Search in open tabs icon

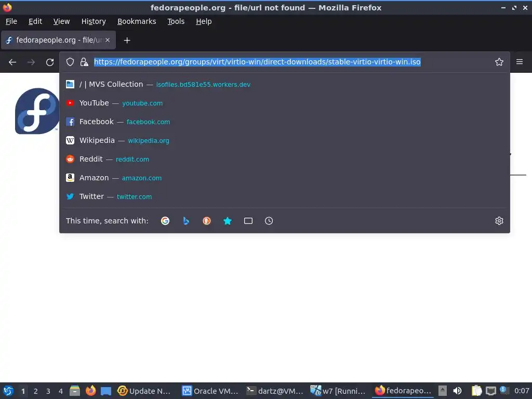(248, 221)
